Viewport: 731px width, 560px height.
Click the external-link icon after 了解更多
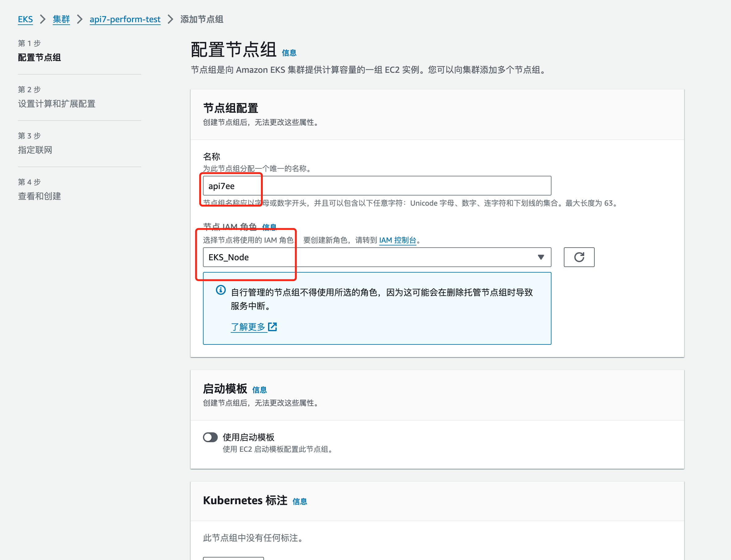tap(272, 327)
